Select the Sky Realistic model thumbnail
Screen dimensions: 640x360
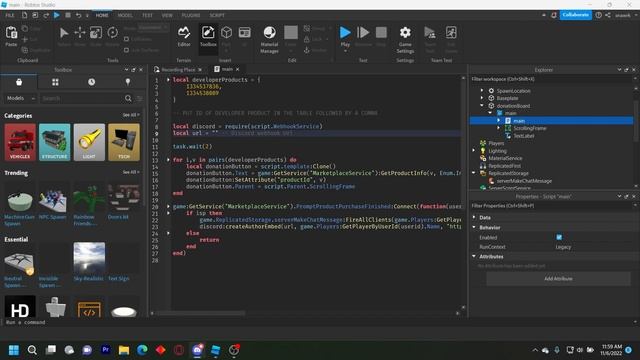coord(89,258)
